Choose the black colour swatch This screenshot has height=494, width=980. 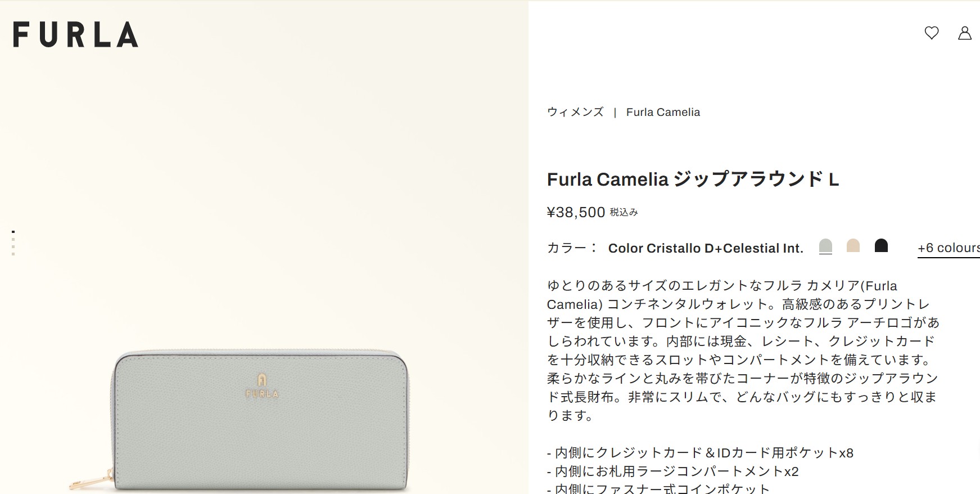(x=881, y=246)
